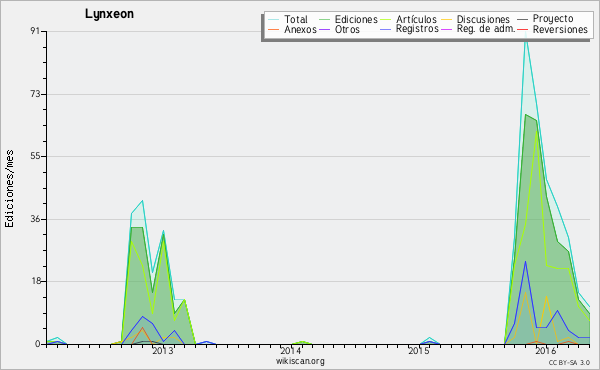600x370 pixels.
Task: Click the '2013' x-axis label
Action: (x=163, y=351)
